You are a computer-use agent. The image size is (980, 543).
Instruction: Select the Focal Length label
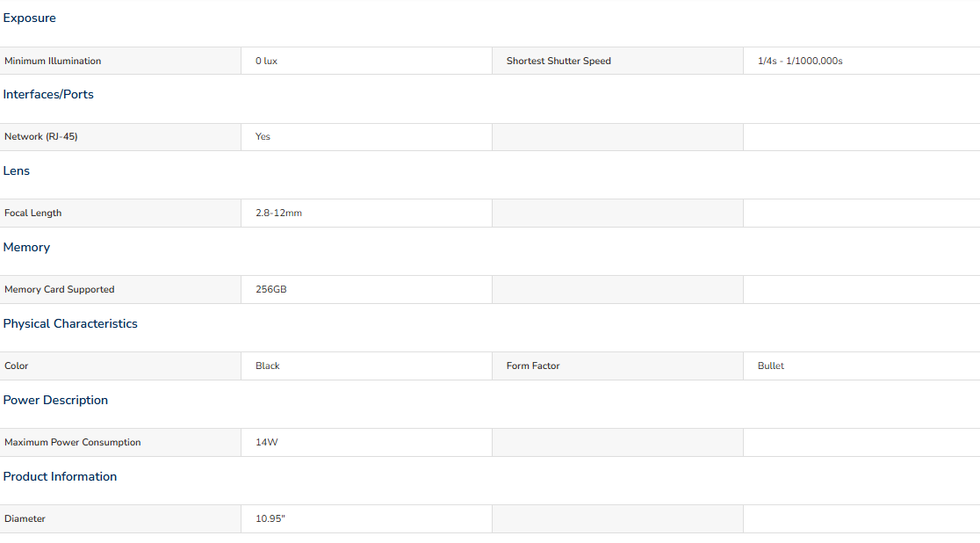tap(33, 213)
